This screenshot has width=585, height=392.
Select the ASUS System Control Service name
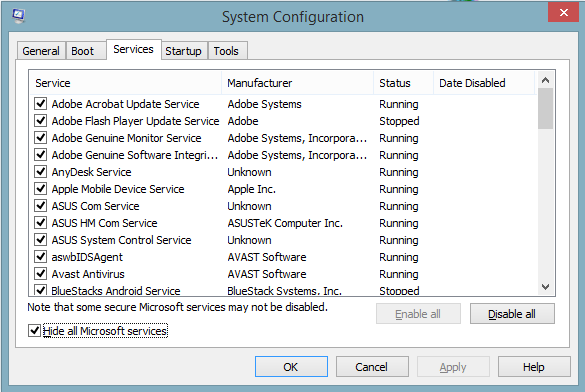tap(121, 240)
